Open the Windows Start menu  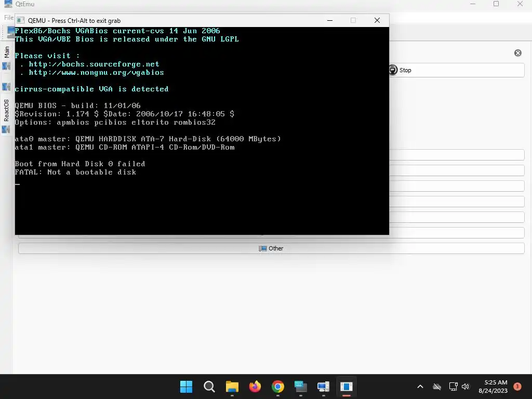[186, 387]
